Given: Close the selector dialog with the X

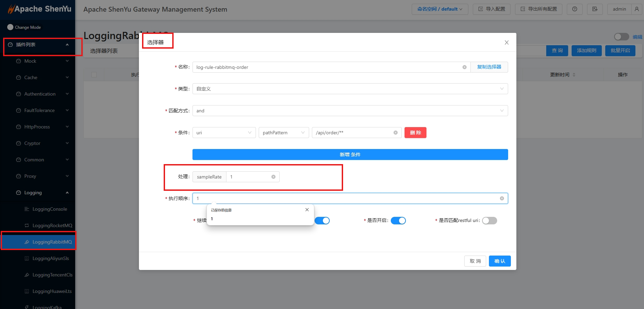Looking at the screenshot, I should point(506,42).
